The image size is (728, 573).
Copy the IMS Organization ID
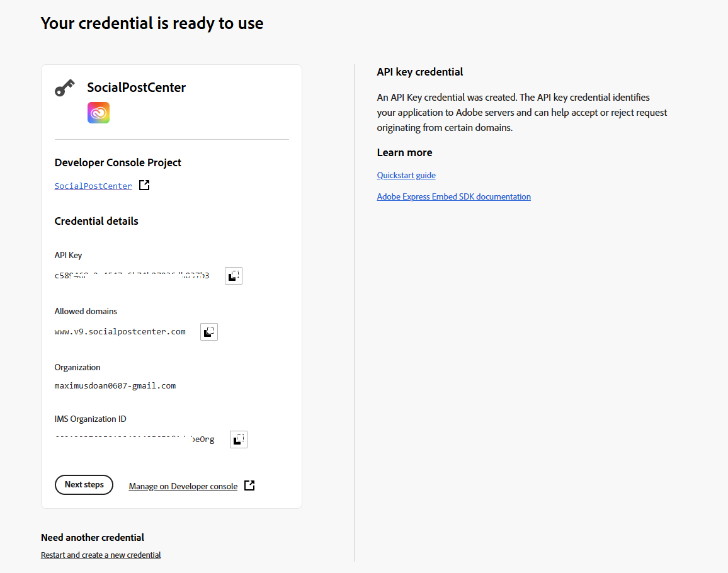click(x=239, y=440)
